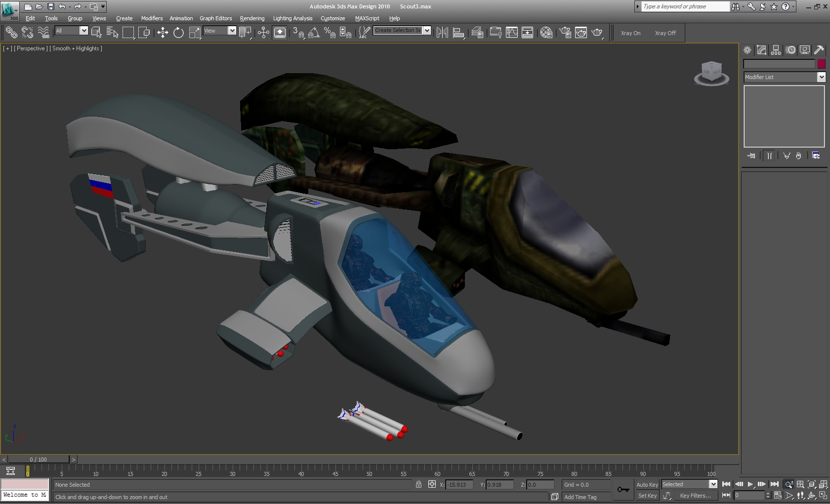
Task: Click the object color swatch
Action: point(821,64)
